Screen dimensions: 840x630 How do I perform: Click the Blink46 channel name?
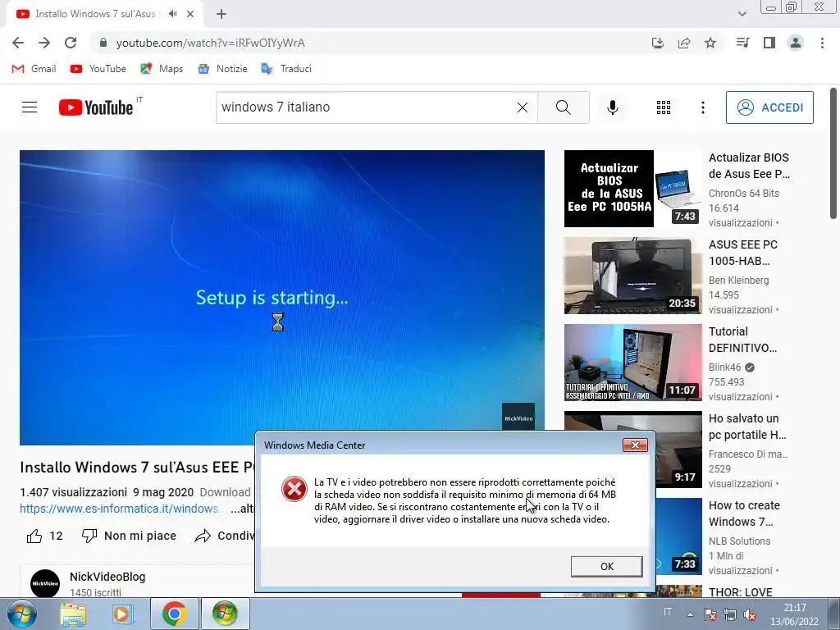(724, 367)
